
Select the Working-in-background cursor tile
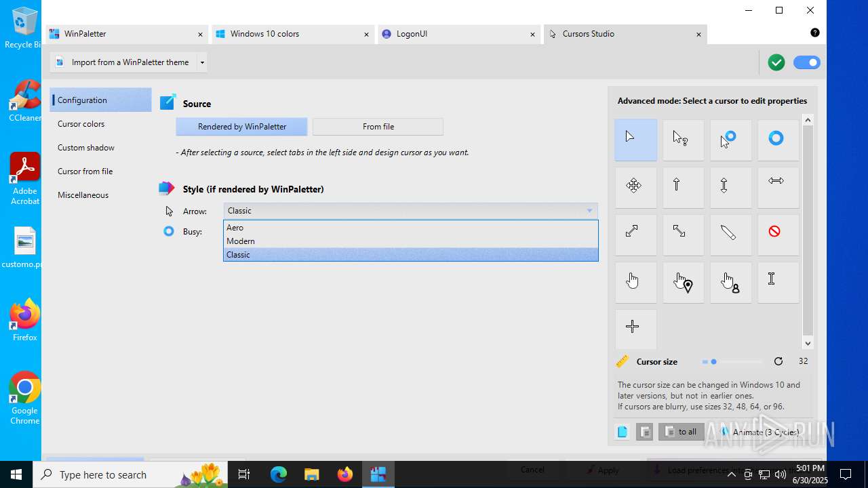730,140
